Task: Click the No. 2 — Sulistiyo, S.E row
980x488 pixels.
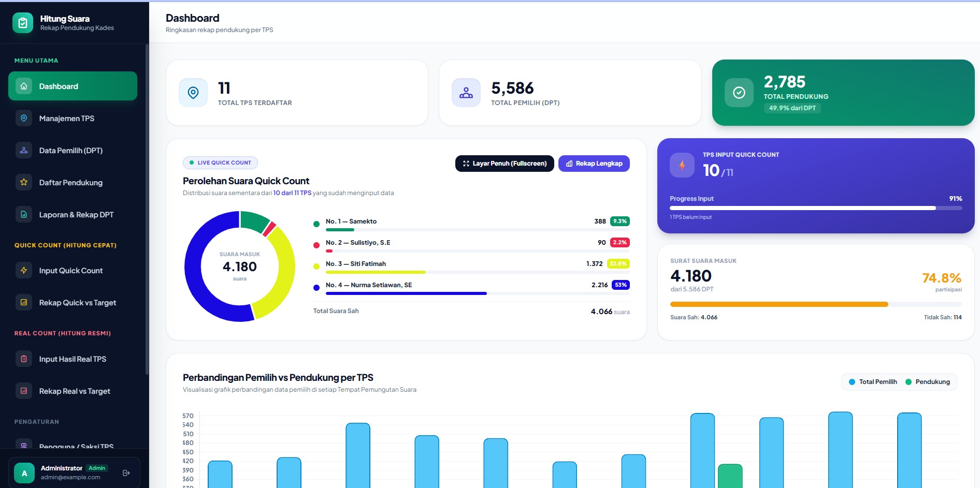Action: point(471,245)
